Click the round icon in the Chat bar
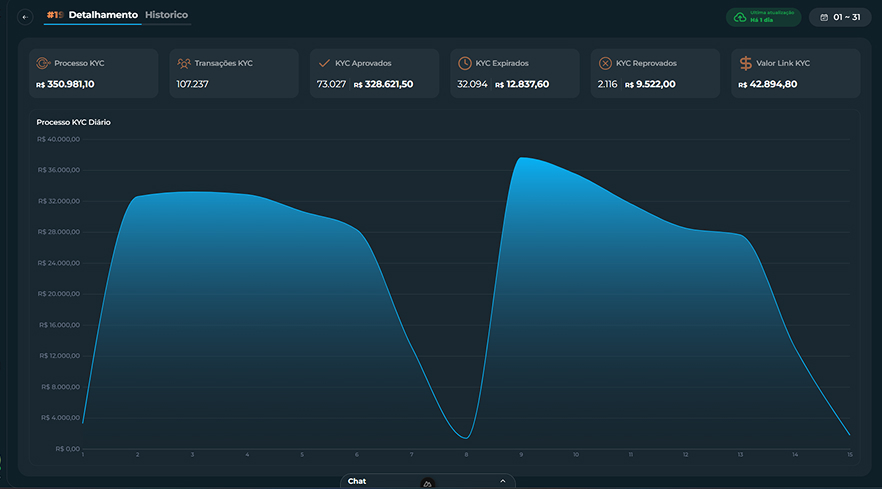This screenshot has height=489, width=882. (x=428, y=483)
